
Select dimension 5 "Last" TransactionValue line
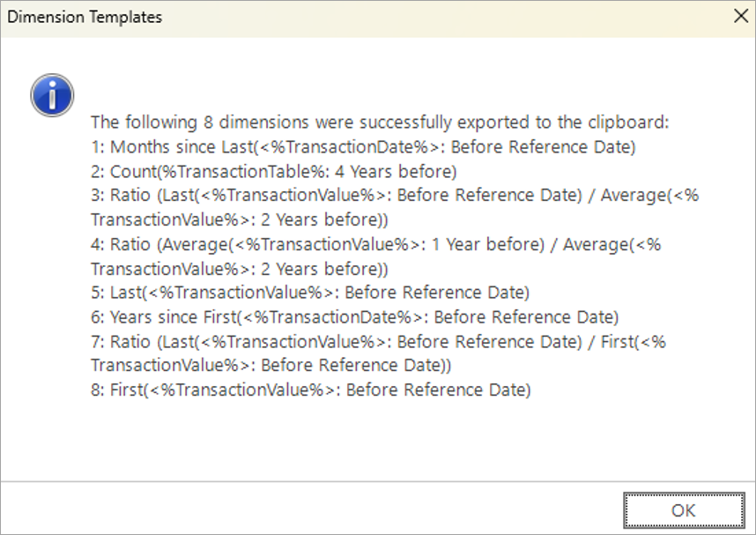click(310, 293)
